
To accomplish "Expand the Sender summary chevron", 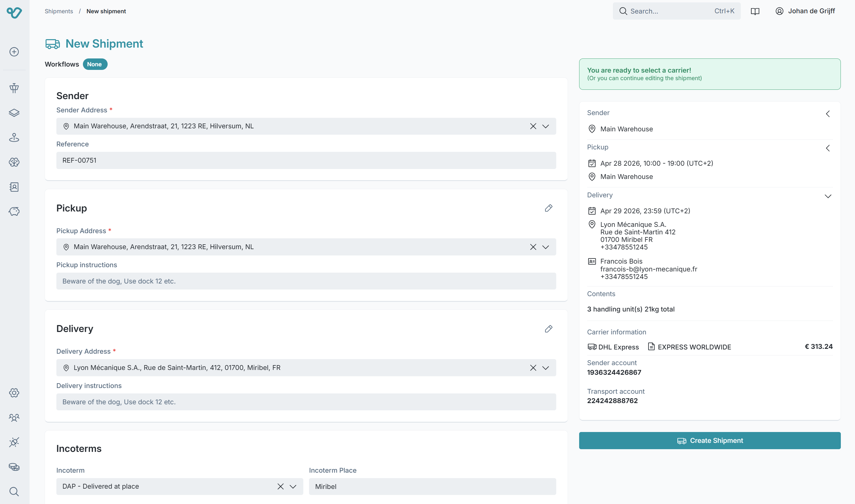I will 828,114.
